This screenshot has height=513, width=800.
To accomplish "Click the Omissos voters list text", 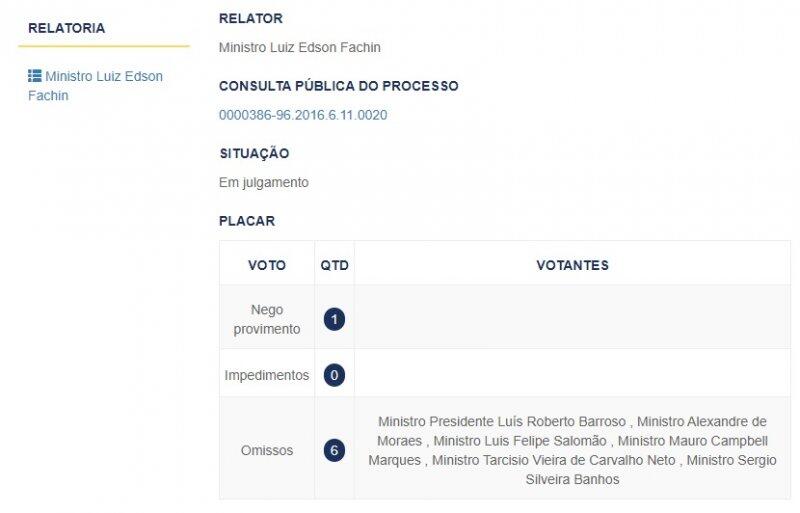I will pos(572,450).
